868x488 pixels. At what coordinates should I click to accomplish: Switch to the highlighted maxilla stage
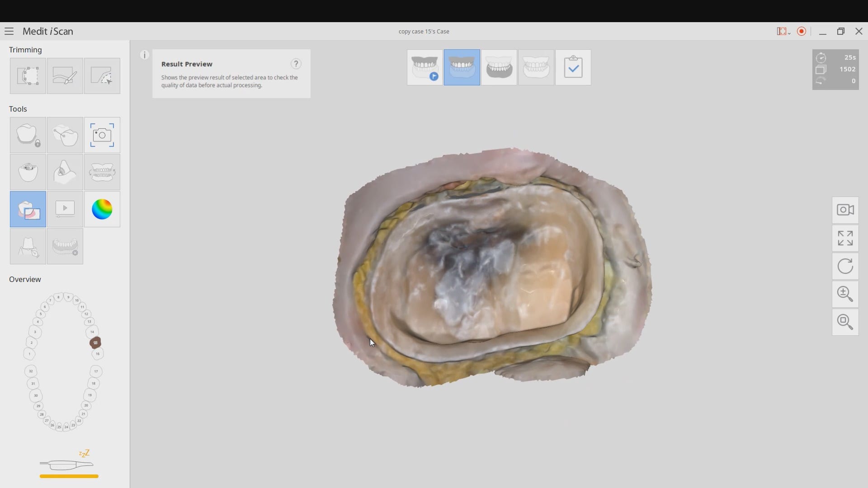point(462,67)
